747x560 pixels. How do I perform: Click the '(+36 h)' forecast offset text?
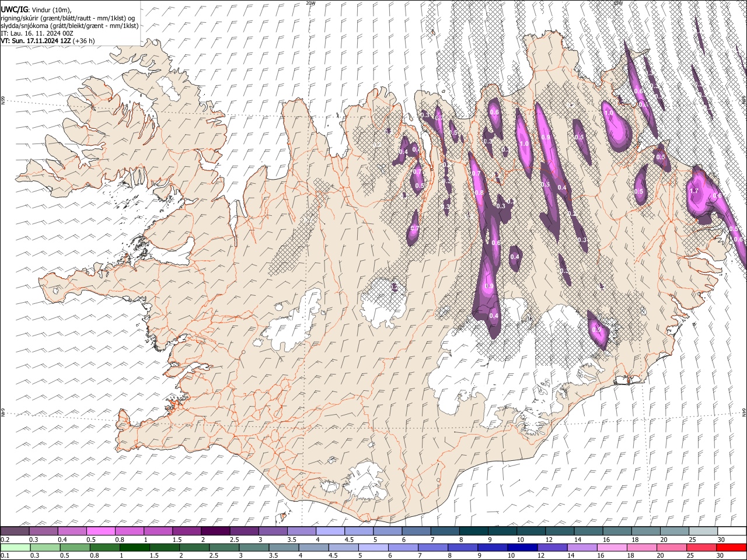tap(85, 41)
